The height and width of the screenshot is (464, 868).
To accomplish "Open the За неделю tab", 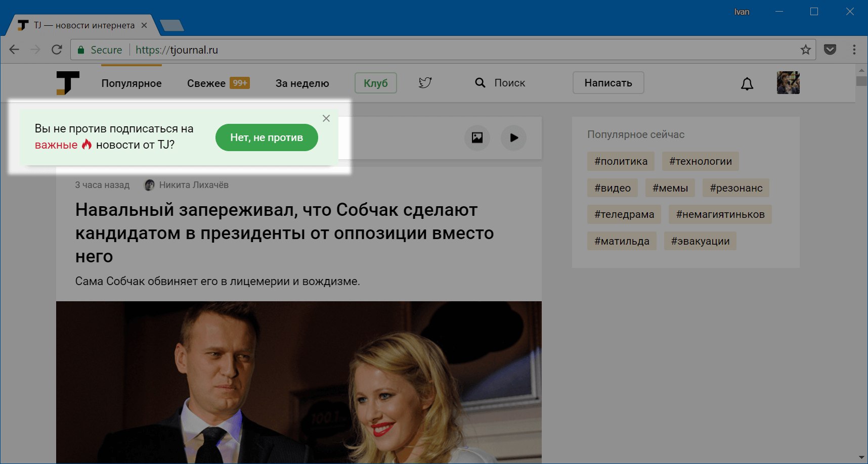I will point(302,83).
